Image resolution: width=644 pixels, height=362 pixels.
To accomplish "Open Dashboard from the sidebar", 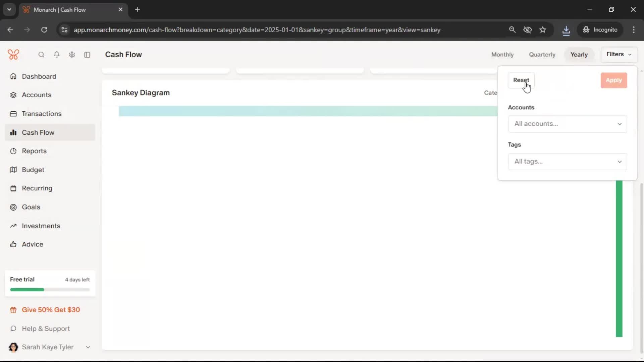I will 39,76.
